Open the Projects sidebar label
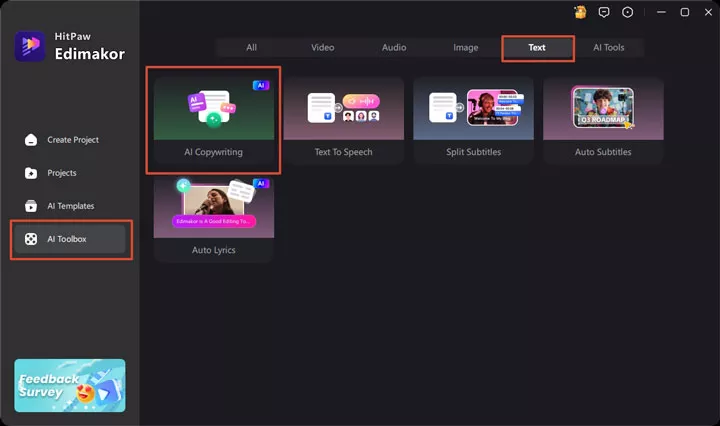The width and height of the screenshot is (720, 426). pos(62,173)
